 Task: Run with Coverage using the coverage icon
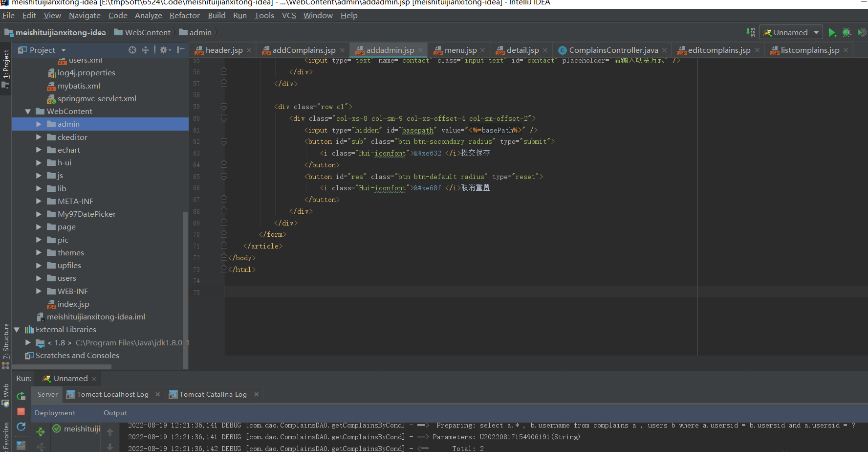click(x=862, y=32)
